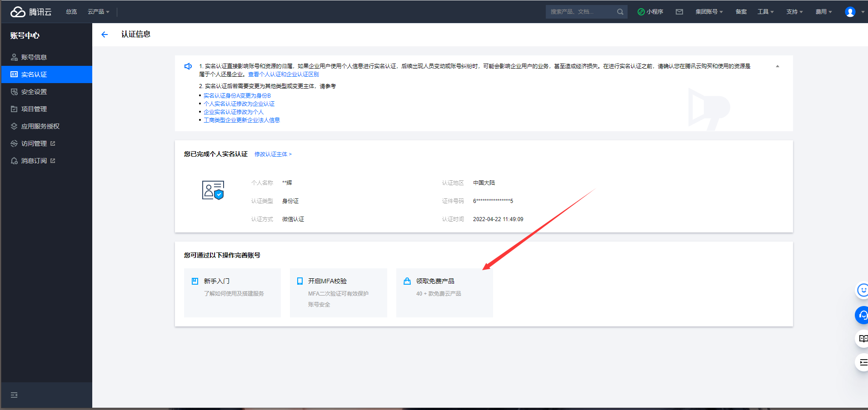Open the documentation book floating button

pyautogui.click(x=862, y=339)
